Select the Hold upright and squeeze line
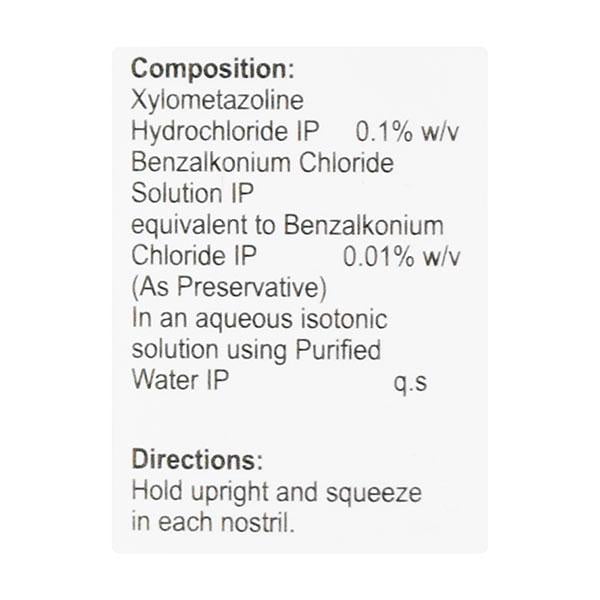This screenshot has width=600, height=600. pos(276,493)
